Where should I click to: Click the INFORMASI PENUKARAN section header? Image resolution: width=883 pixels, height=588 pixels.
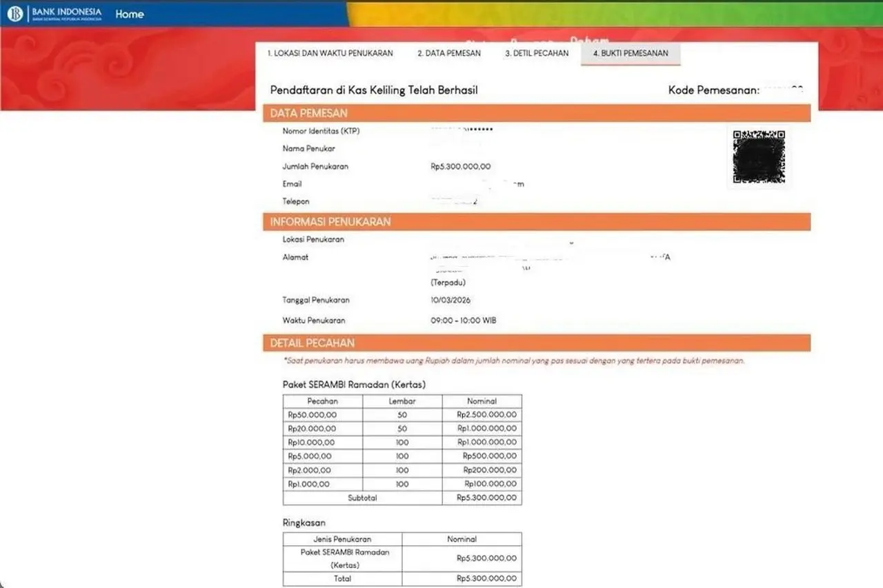330,222
